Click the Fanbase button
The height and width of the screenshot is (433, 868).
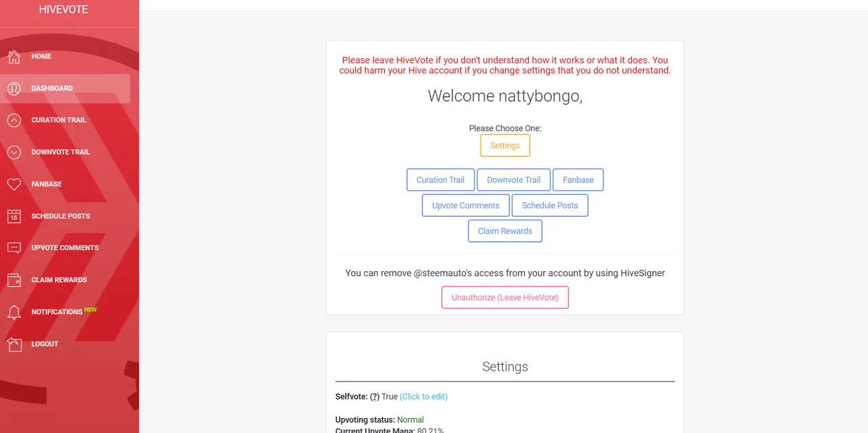578,180
